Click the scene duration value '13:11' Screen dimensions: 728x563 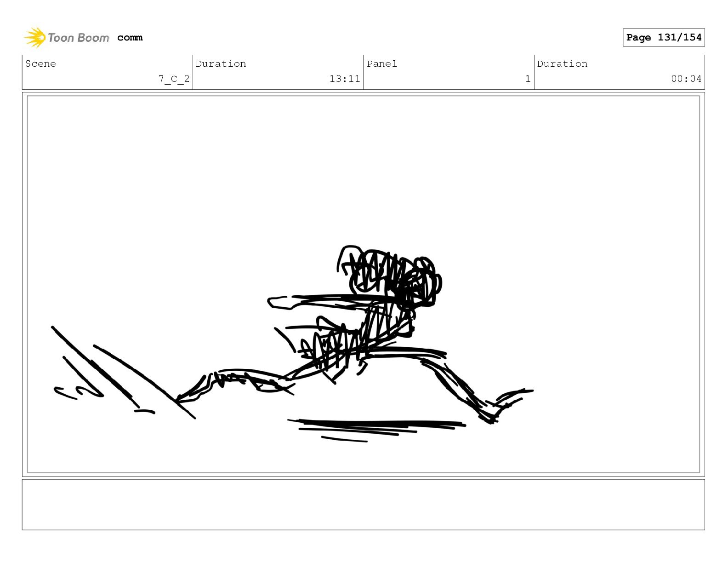coord(345,79)
